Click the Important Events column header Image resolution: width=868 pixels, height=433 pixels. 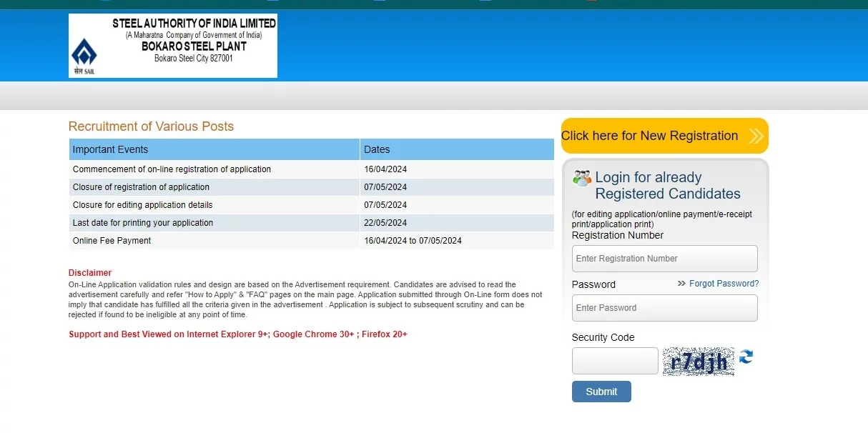tap(214, 149)
